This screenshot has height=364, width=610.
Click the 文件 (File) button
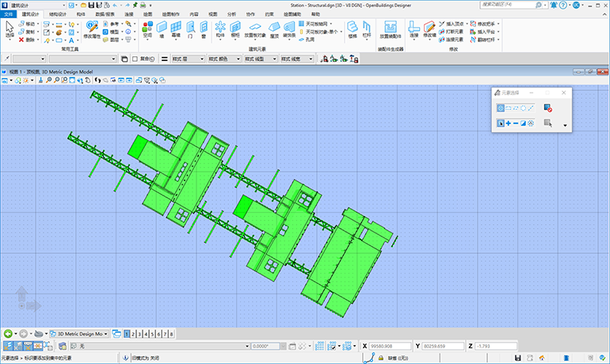pos(9,14)
